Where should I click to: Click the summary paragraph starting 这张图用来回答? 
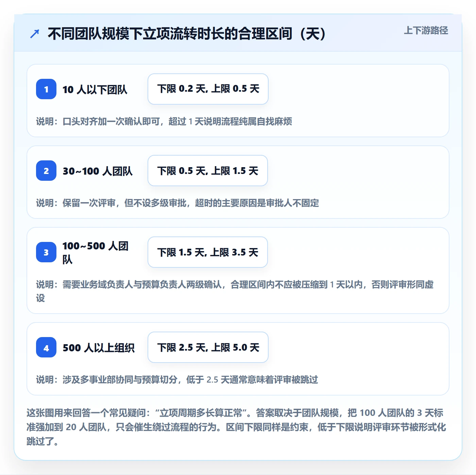click(x=237, y=427)
